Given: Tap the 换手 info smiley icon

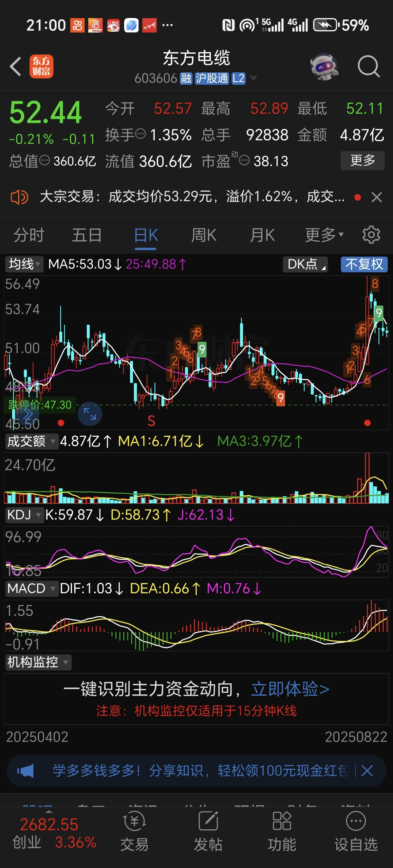Looking at the screenshot, I should 140,134.
